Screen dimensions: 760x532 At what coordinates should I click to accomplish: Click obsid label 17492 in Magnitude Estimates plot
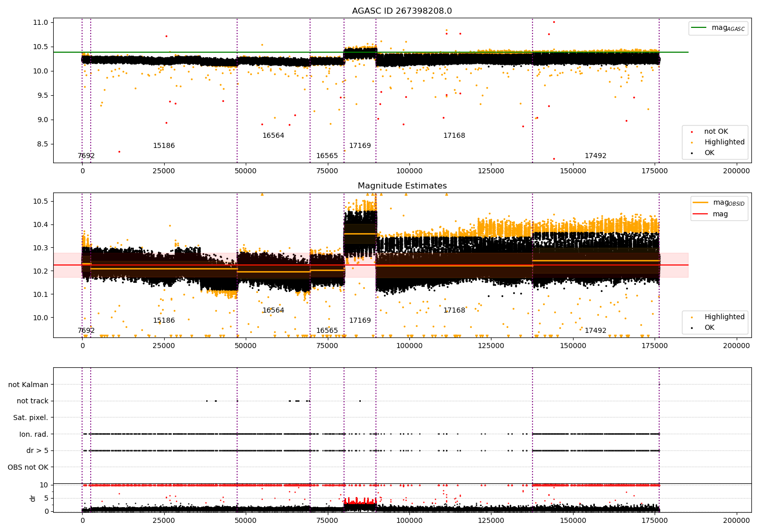(x=595, y=331)
